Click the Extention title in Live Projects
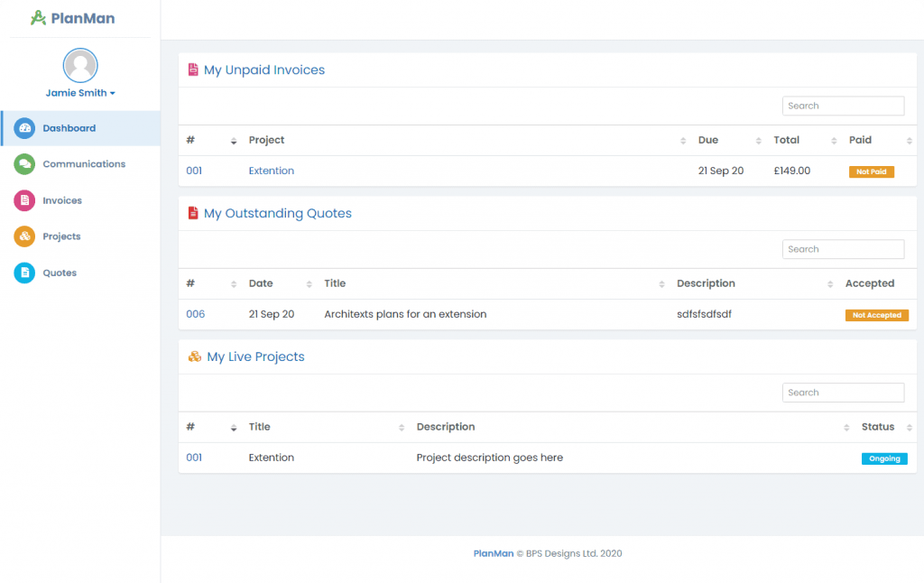The width and height of the screenshot is (924, 583). (271, 458)
